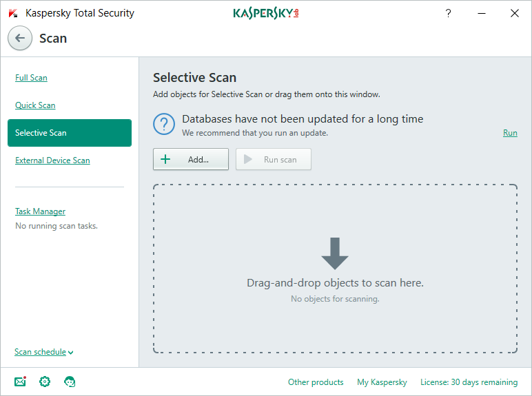Open the Other products link
Image resolution: width=532 pixels, height=396 pixels.
316,382
